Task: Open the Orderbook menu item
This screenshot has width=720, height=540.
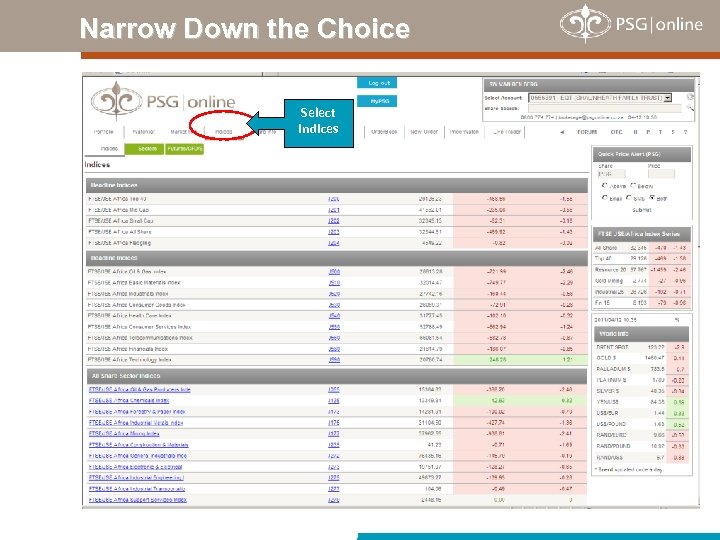Action: [384, 132]
